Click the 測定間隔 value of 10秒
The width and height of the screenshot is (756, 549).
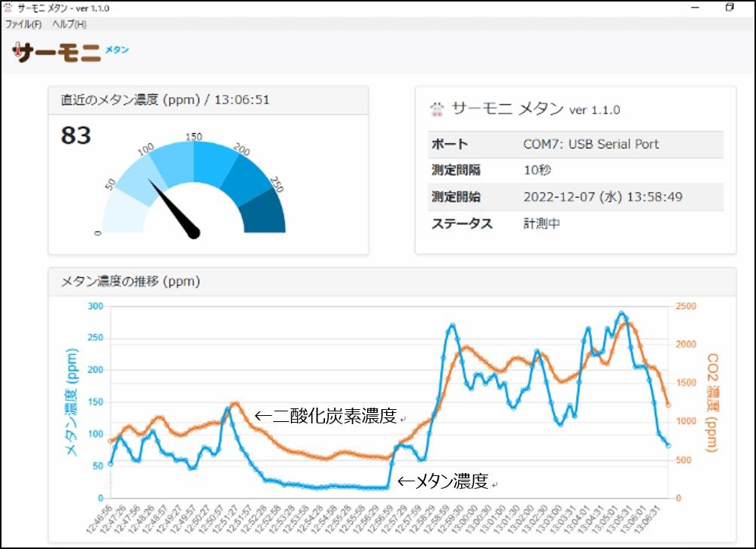(x=538, y=171)
